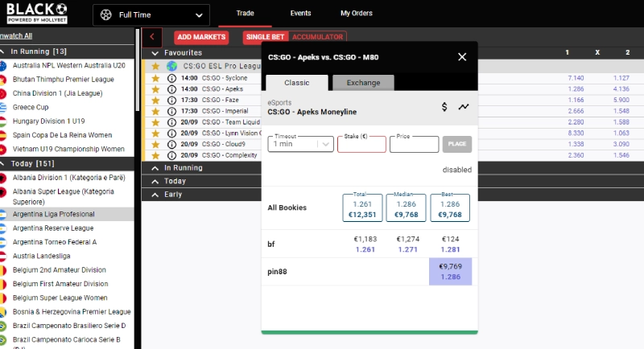The width and height of the screenshot is (644, 349).
Task: Toggle favourite star for CS:GO - Complexity row
Action: coord(155,155)
